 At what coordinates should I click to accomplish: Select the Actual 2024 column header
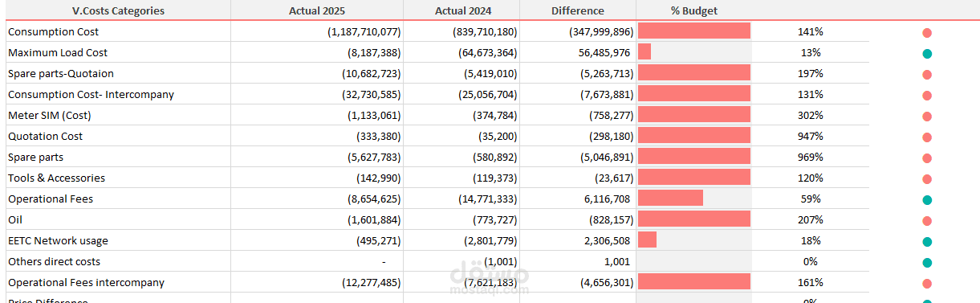click(463, 10)
